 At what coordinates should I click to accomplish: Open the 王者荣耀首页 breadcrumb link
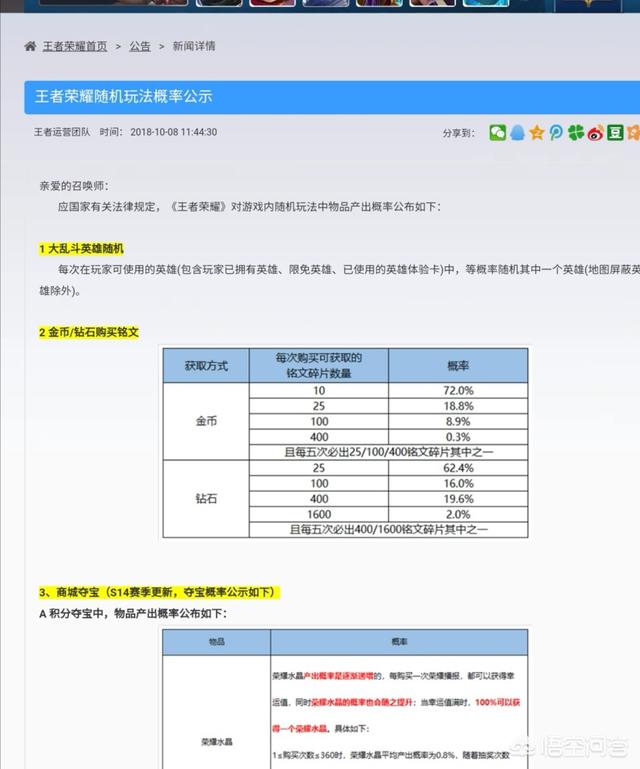(75, 46)
